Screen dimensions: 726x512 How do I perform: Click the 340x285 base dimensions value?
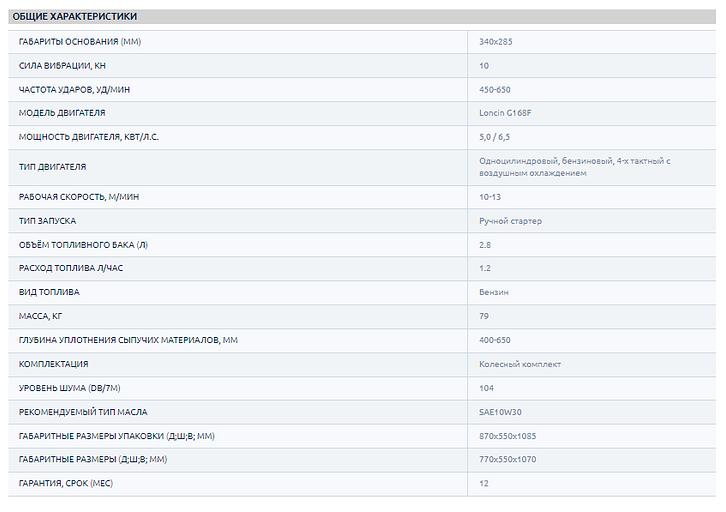point(496,42)
